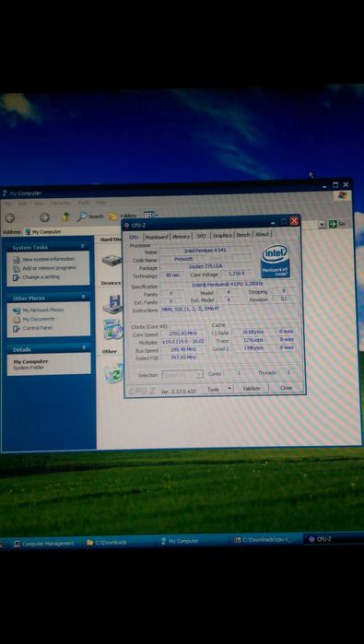The image size is (364, 644).
Task: Click the Level 2 cache size value
Action: coord(252,348)
